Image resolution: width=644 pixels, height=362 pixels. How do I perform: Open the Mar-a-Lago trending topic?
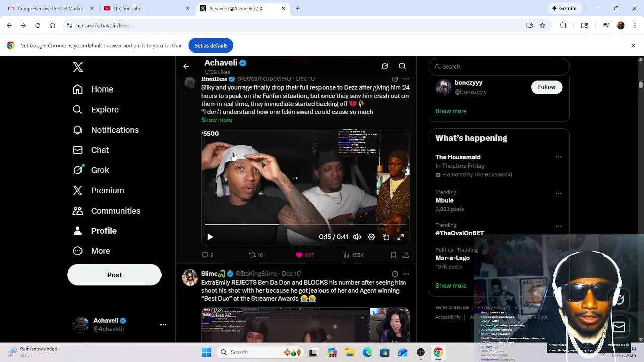click(452, 258)
